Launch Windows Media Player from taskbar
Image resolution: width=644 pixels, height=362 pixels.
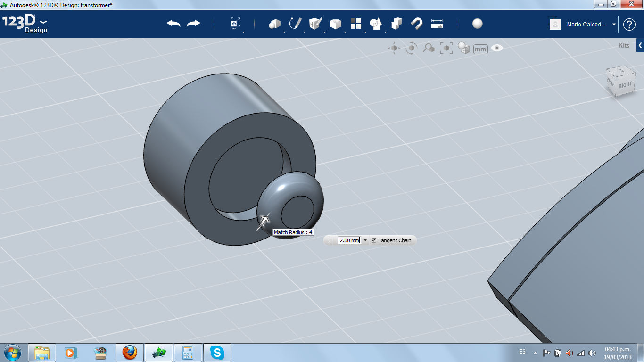tap(71, 352)
